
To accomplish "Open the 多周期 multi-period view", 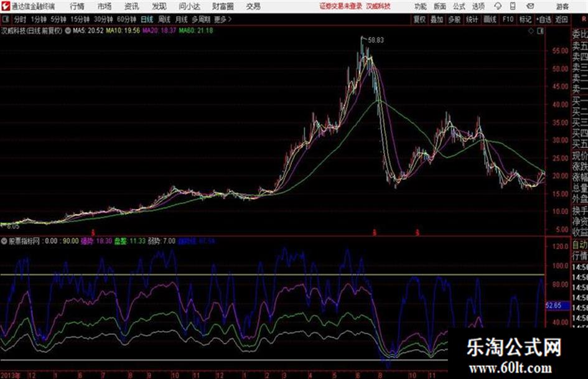I will point(201,19).
